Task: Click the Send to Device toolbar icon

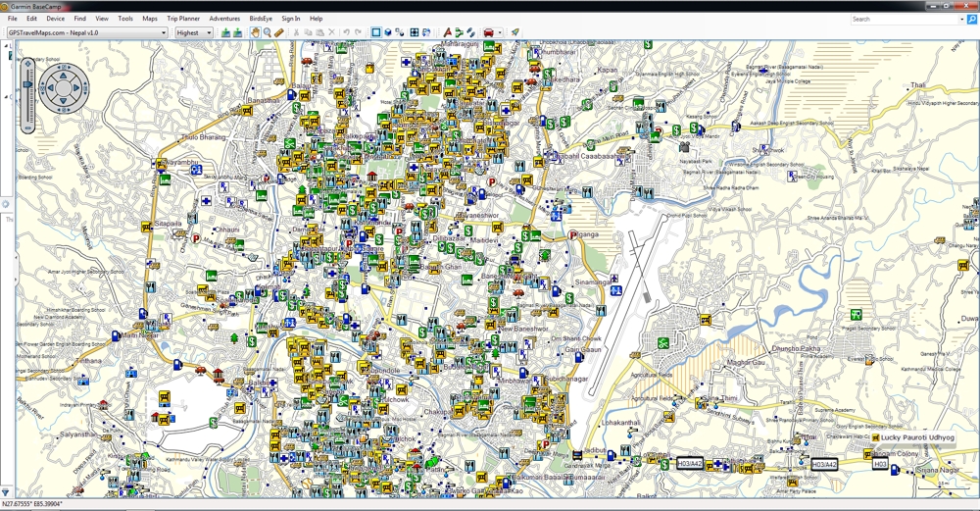Action: point(225,32)
